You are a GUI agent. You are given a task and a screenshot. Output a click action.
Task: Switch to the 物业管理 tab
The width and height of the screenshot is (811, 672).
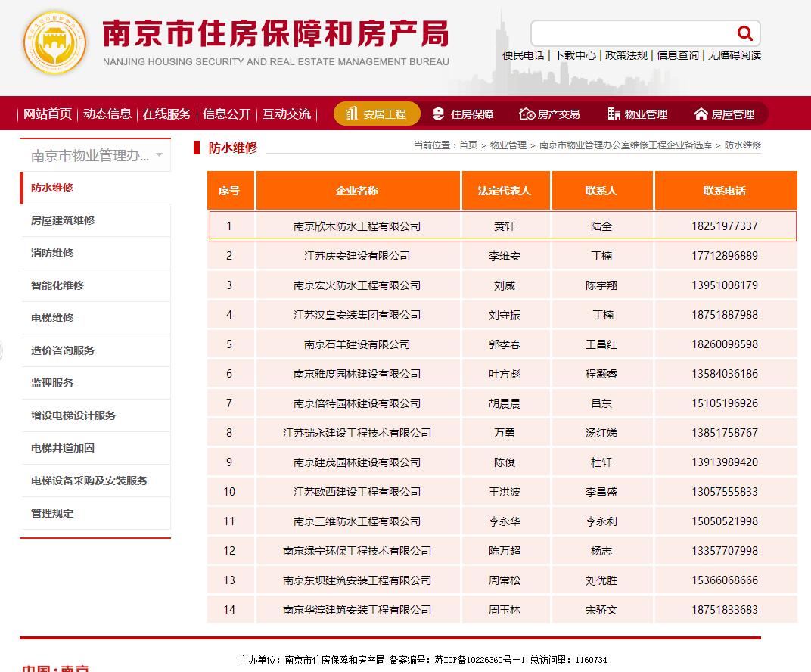[637, 114]
